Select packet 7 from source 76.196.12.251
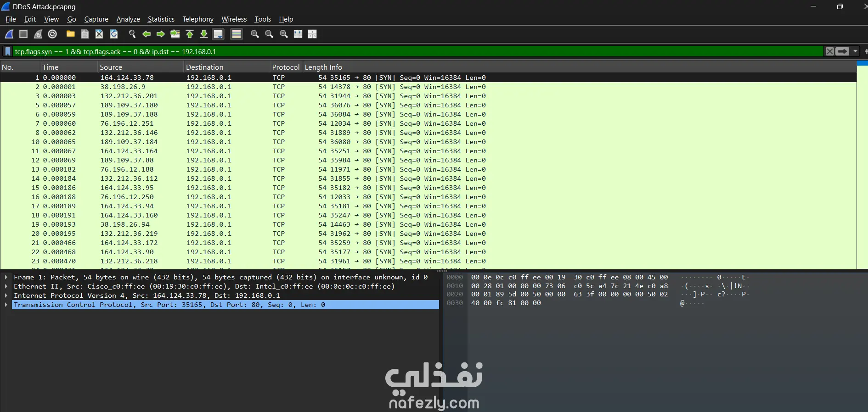The width and height of the screenshot is (868, 412). click(x=428, y=123)
